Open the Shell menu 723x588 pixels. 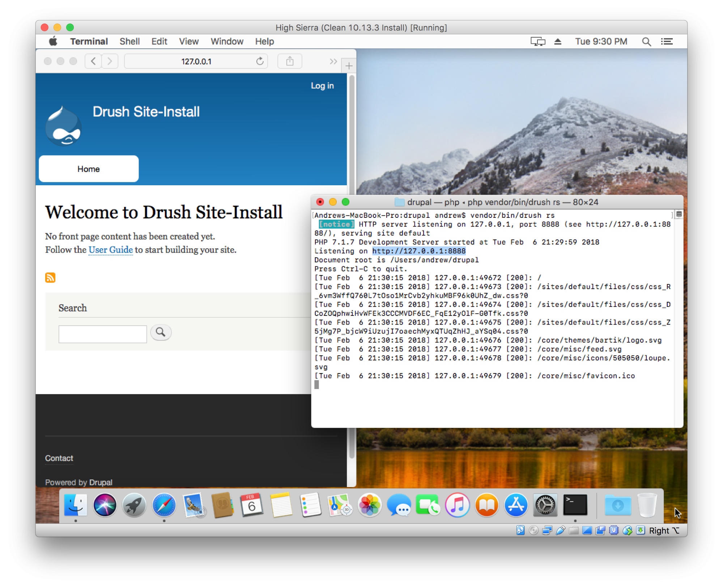(129, 41)
